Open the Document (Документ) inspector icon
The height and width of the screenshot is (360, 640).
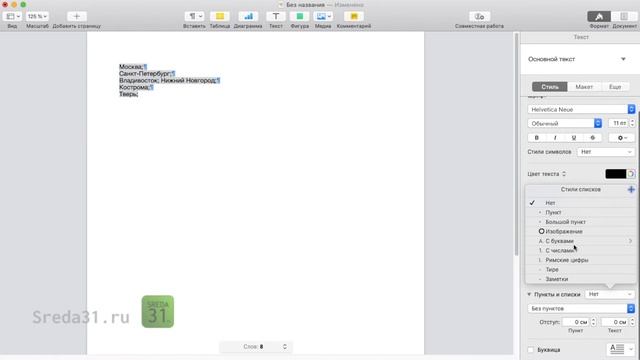(x=624, y=16)
